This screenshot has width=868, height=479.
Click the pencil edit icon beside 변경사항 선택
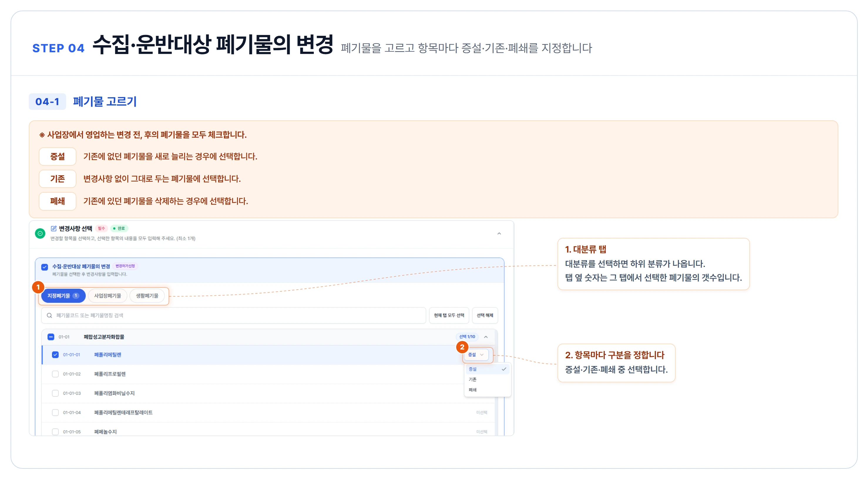(53, 228)
